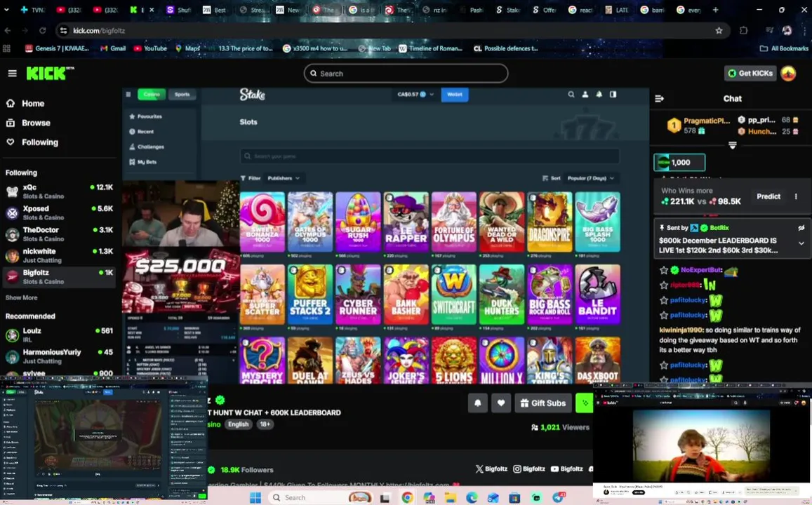Click the Stake side panel icon
This screenshot has width=812, height=505.
point(613,94)
